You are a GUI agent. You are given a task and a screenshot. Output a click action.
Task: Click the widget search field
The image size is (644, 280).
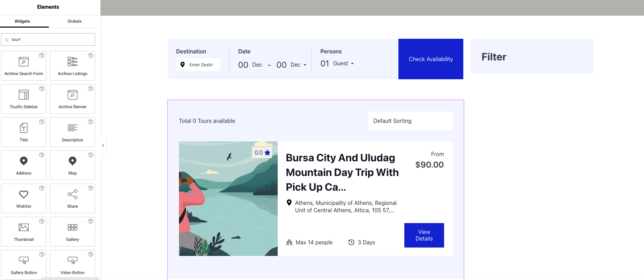(51, 39)
